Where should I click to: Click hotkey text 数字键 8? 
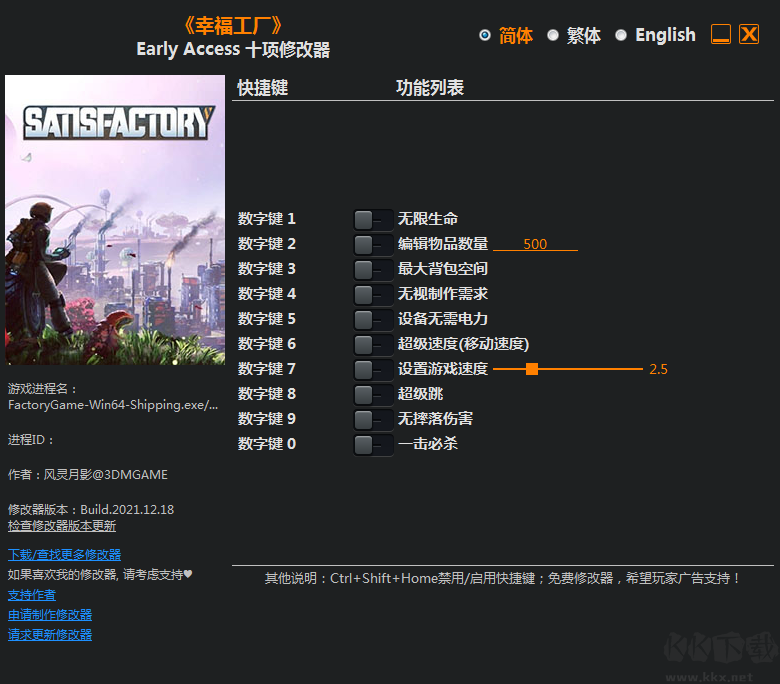coord(267,394)
